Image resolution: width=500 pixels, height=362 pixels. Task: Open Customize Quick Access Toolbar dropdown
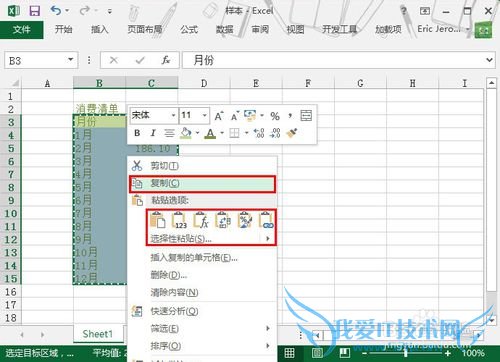click(x=110, y=11)
